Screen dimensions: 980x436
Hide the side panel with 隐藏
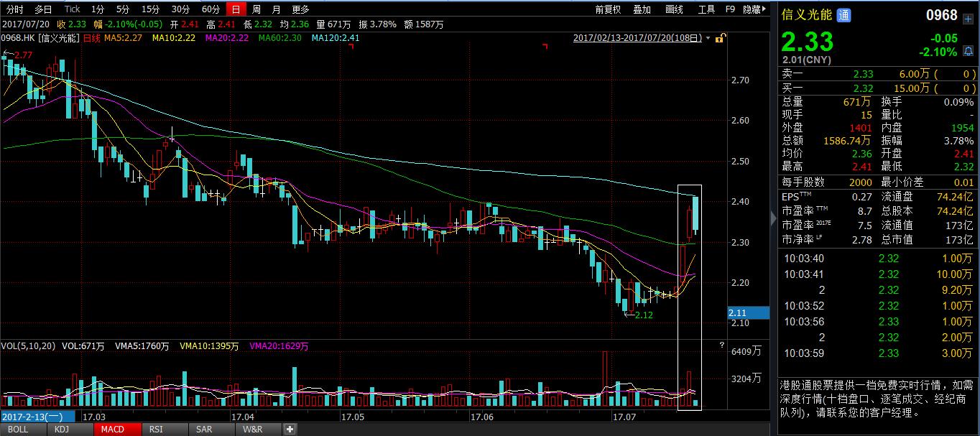753,9
